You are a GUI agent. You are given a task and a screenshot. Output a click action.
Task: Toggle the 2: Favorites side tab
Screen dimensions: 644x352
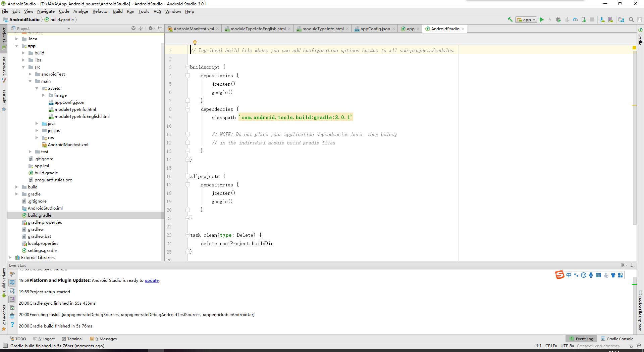tap(4, 317)
